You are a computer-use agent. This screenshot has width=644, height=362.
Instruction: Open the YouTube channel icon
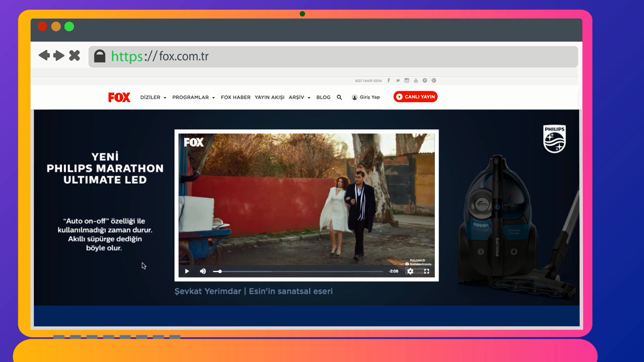(x=415, y=81)
